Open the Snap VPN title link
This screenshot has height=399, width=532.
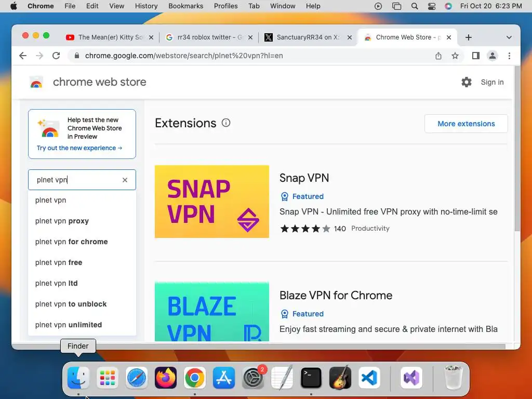(304, 178)
